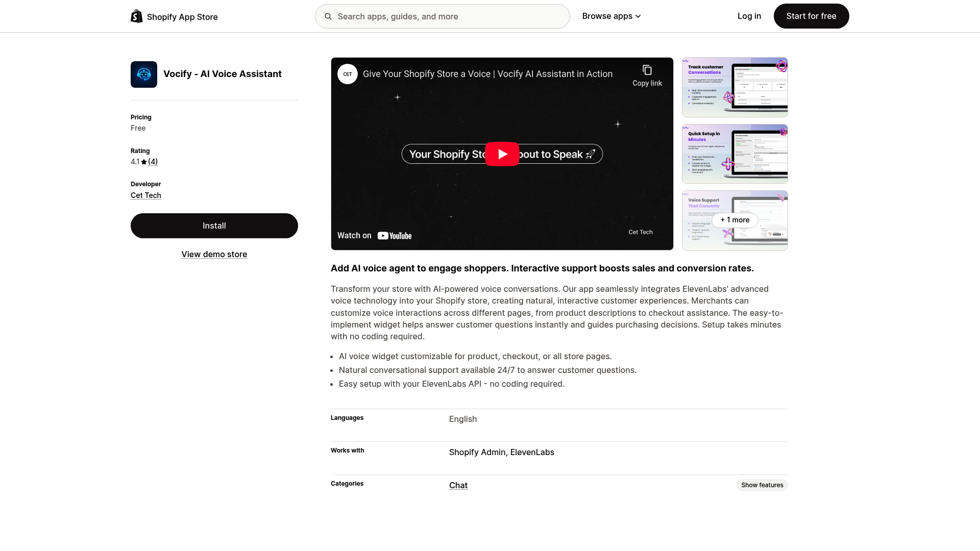The image size is (980, 551).
Task: Select the Chat category
Action: 458,485
